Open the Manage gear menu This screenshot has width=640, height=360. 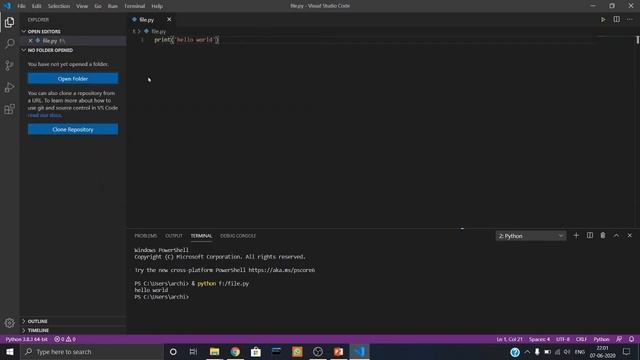click(9, 323)
